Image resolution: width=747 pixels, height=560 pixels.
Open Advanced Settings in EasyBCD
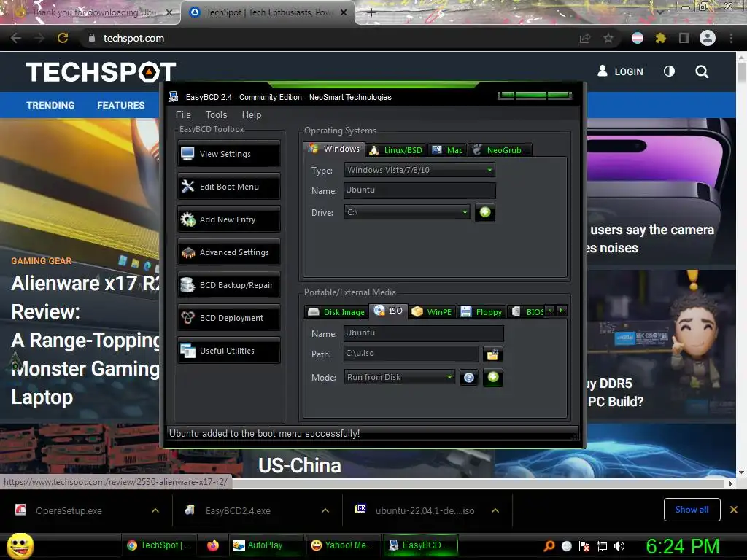(x=228, y=252)
